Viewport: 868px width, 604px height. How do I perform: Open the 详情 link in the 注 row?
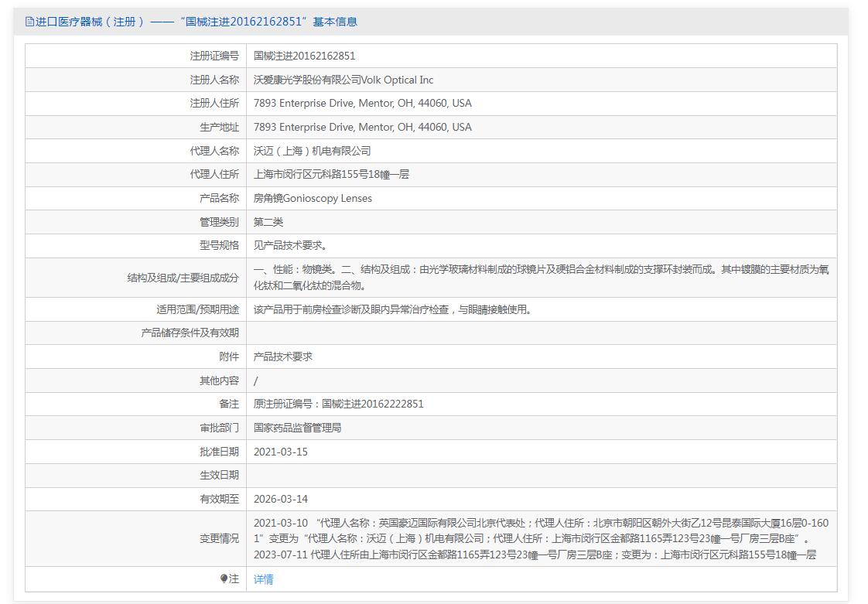click(x=264, y=579)
